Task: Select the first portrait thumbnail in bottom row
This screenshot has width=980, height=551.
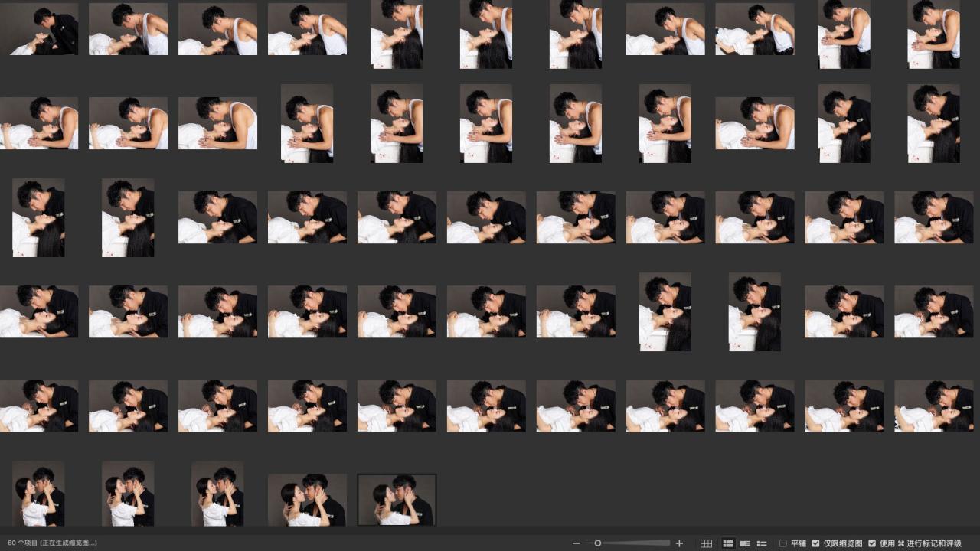Action: (x=38, y=493)
